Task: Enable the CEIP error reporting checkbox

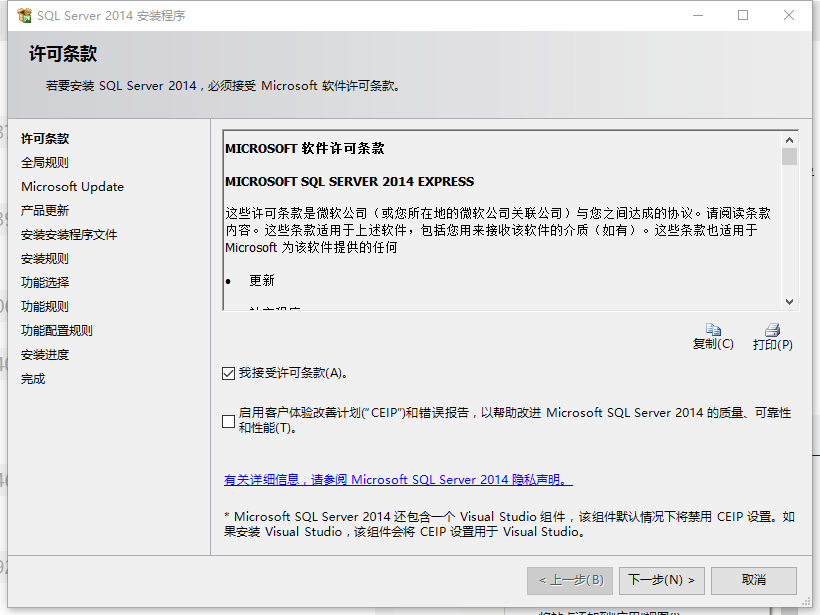Action: click(x=229, y=421)
